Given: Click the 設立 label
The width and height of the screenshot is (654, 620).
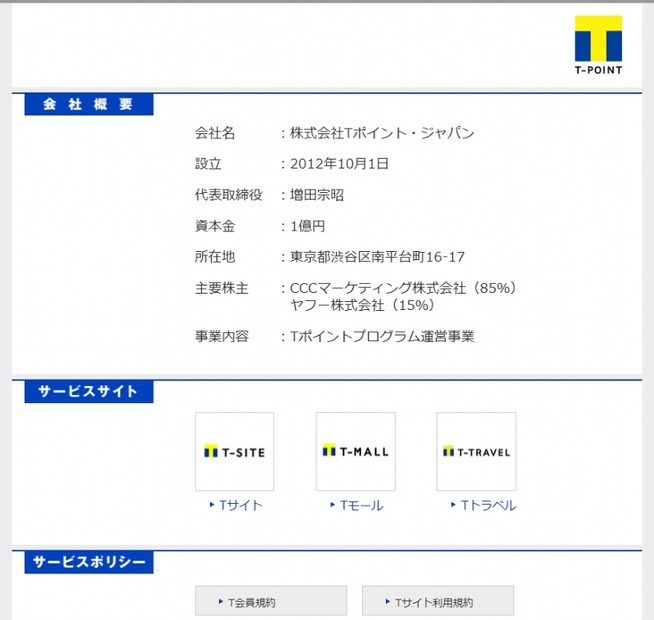Looking at the screenshot, I should [208, 164].
